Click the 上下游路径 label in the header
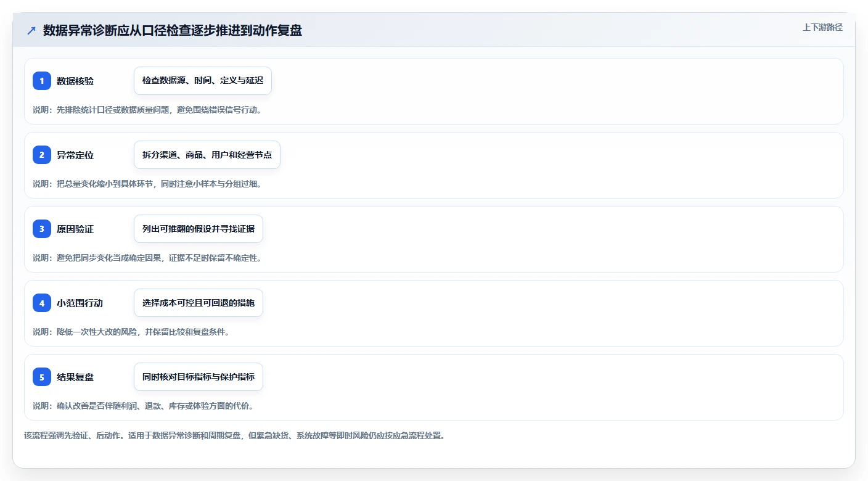Viewport: 868px width, 481px height. point(822,27)
